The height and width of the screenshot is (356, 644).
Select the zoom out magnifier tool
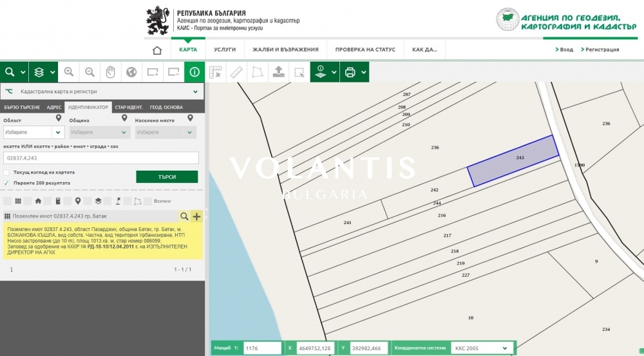tap(90, 72)
